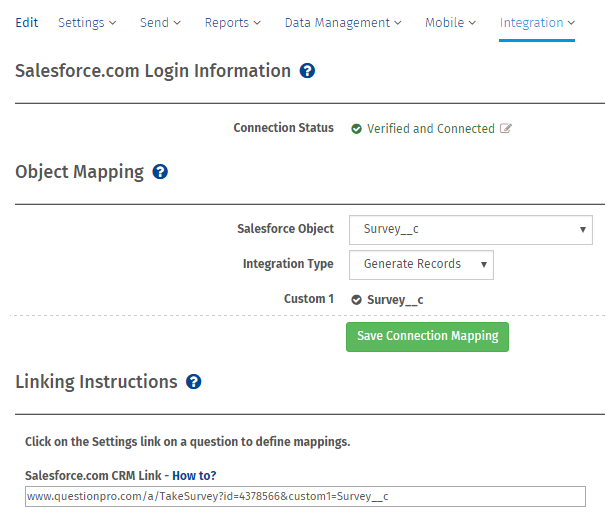Open the Linking Instructions help icon
The height and width of the screenshot is (519, 607).
coord(194,382)
